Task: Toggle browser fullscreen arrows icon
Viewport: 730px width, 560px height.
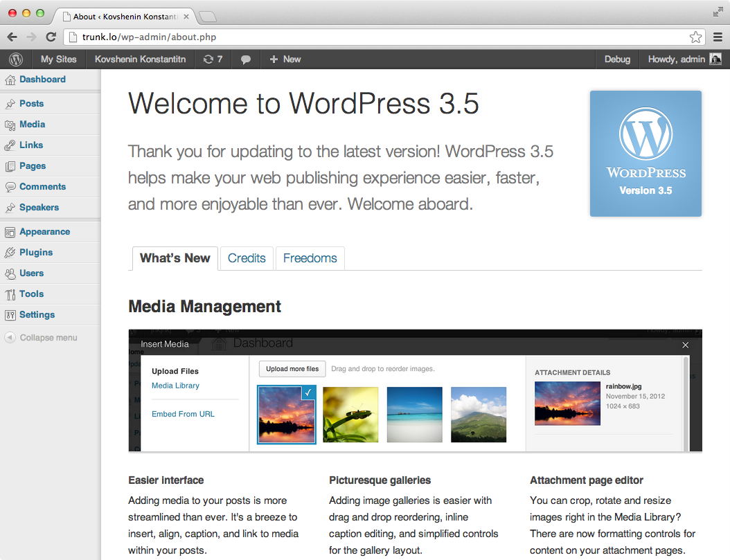Action: coord(718,12)
